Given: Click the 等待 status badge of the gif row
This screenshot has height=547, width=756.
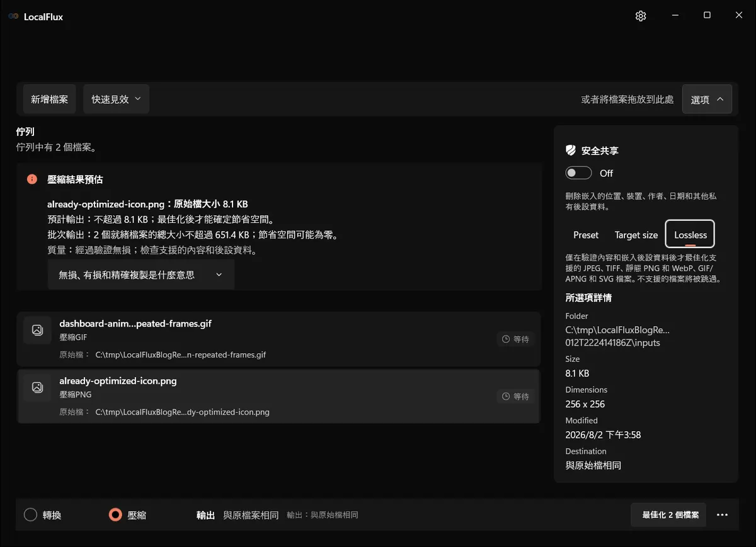Looking at the screenshot, I should (x=515, y=339).
